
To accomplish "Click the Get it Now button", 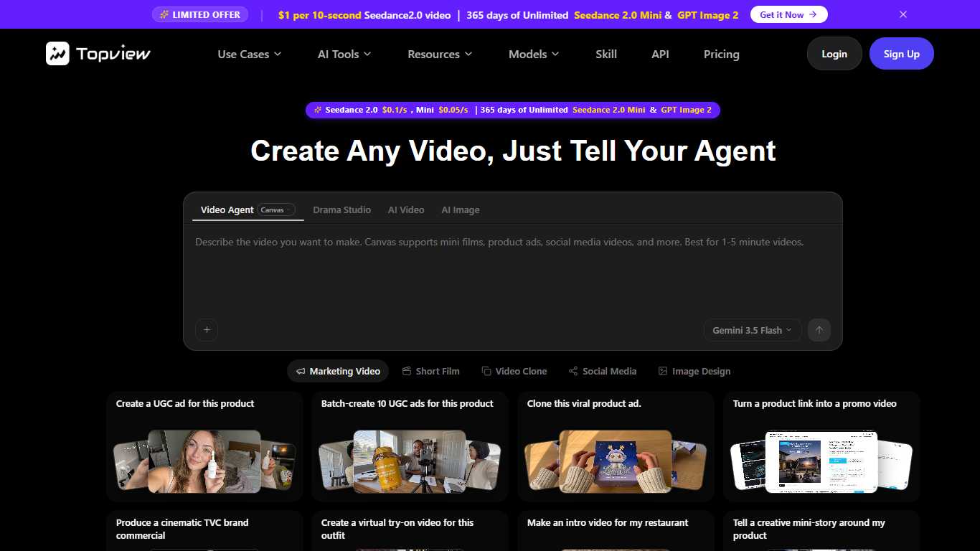I will tap(788, 14).
